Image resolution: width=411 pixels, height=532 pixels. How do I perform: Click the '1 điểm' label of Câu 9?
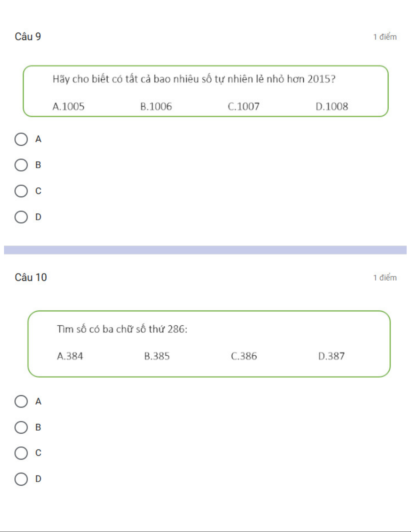pyautogui.click(x=385, y=37)
